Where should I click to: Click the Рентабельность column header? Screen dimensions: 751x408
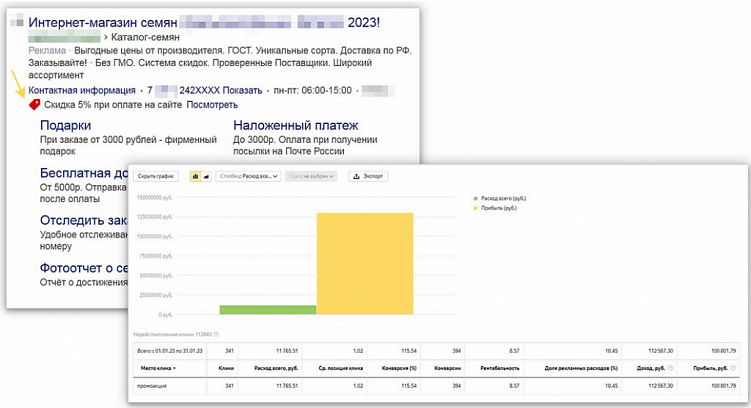[x=500, y=368]
